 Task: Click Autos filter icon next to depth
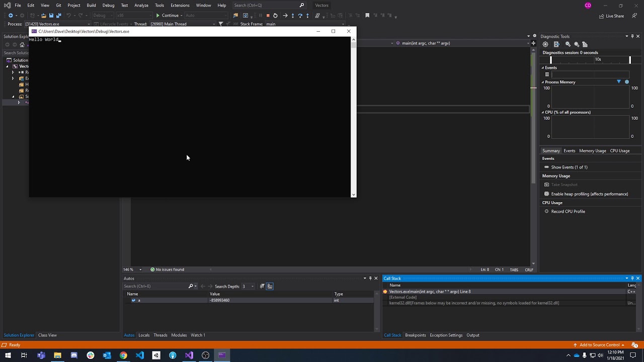pyautogui.click(x=262, y=286)
